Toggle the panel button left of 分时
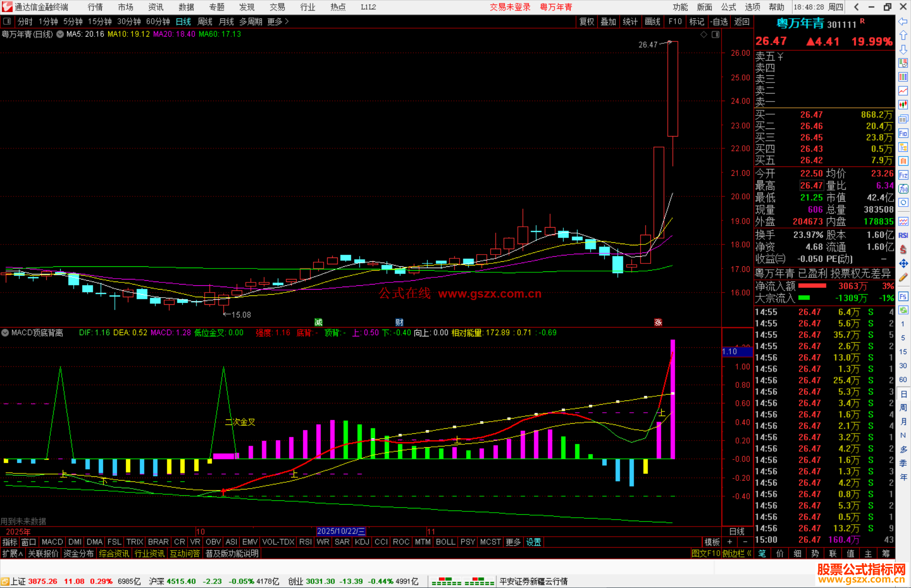Screen dimensions: 911x588 click(7, 21)
